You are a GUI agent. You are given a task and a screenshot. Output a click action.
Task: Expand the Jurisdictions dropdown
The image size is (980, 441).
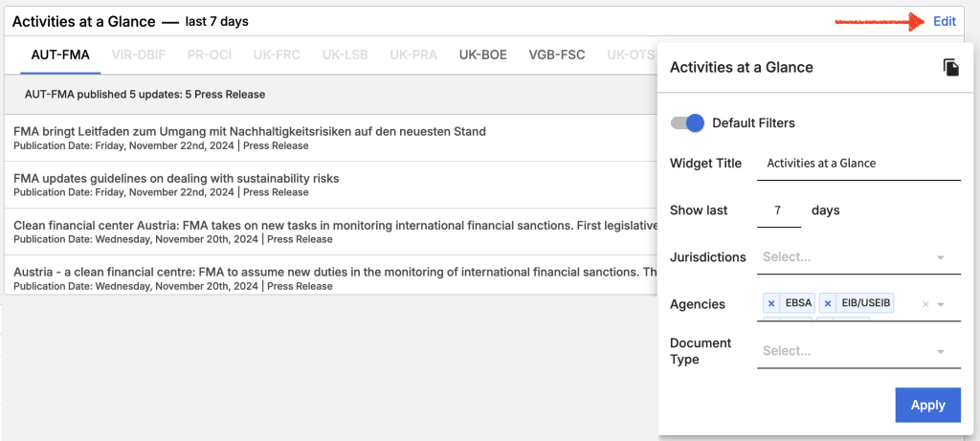point(940,257)
